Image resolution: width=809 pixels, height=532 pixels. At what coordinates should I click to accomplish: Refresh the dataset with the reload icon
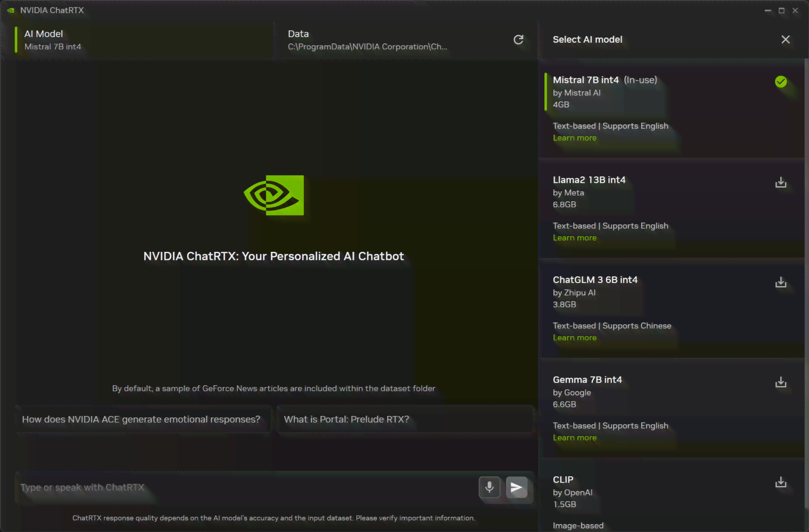(x=519, y=40)
